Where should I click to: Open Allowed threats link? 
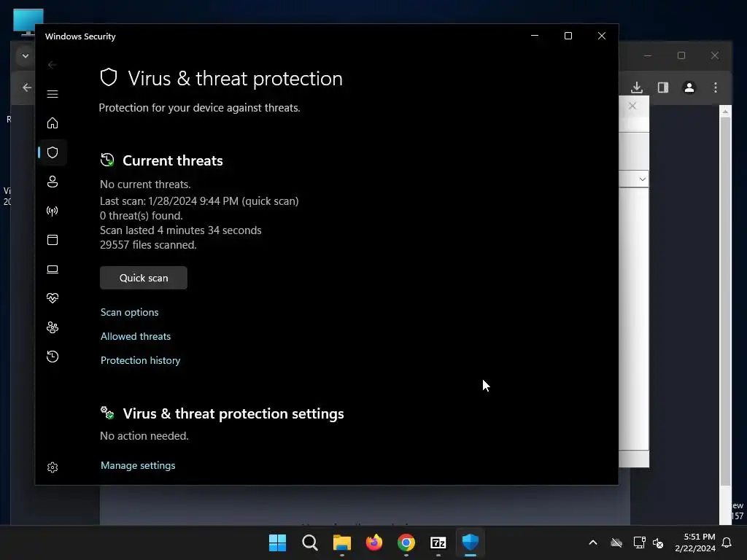136,336
